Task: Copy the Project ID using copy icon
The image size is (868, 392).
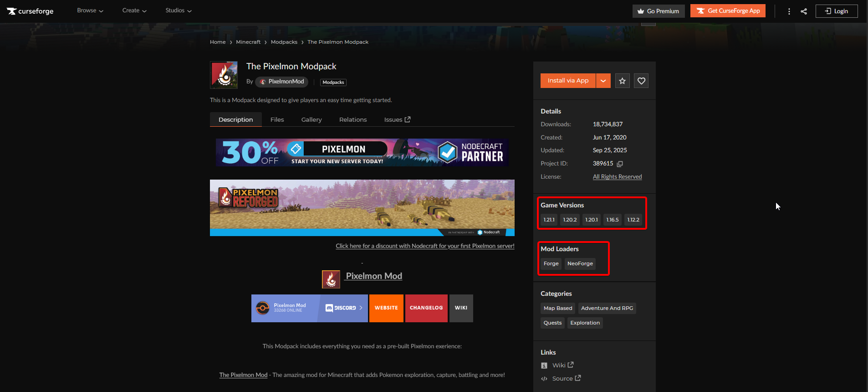Action: pyautogui.click(x=620, y=164)
